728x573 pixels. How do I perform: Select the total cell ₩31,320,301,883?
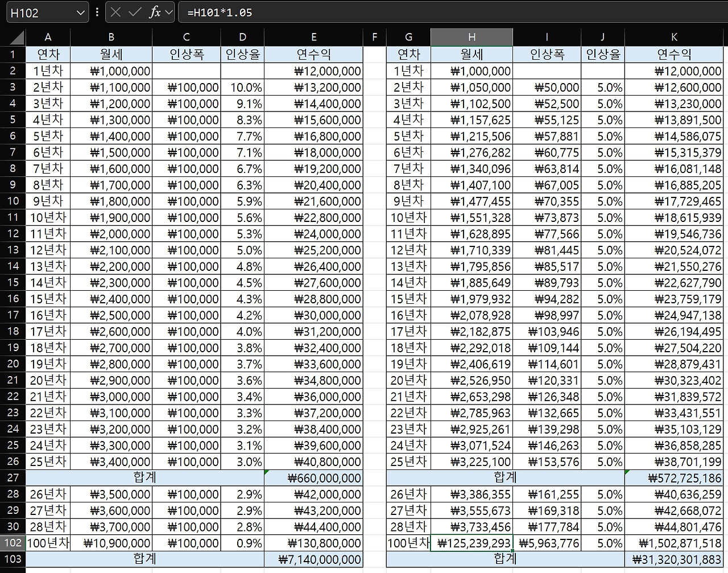click(x=674, y=559)
